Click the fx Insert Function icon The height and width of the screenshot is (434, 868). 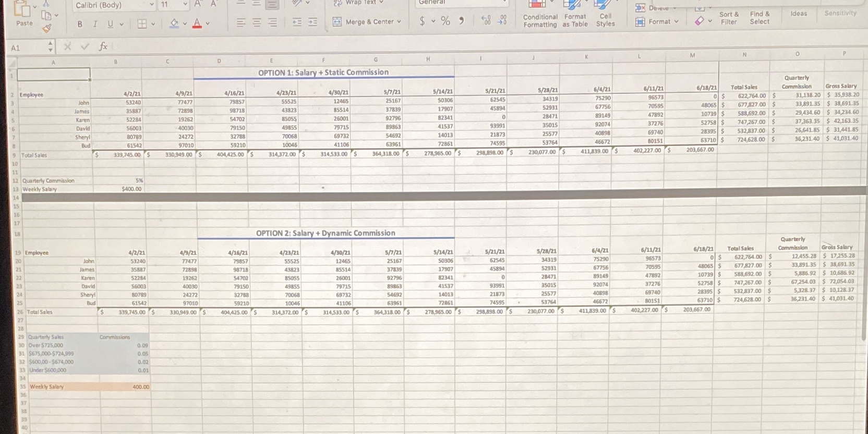click(103, 46)
